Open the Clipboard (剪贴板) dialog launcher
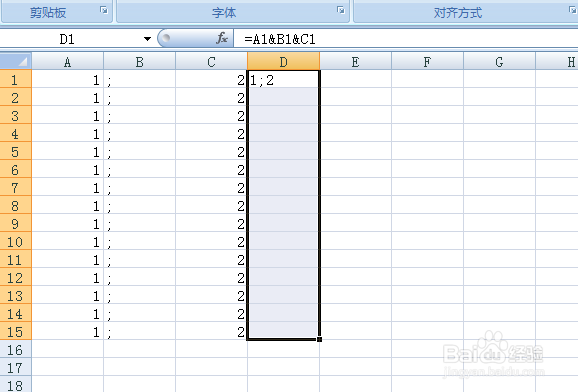 tap(104, 10)
